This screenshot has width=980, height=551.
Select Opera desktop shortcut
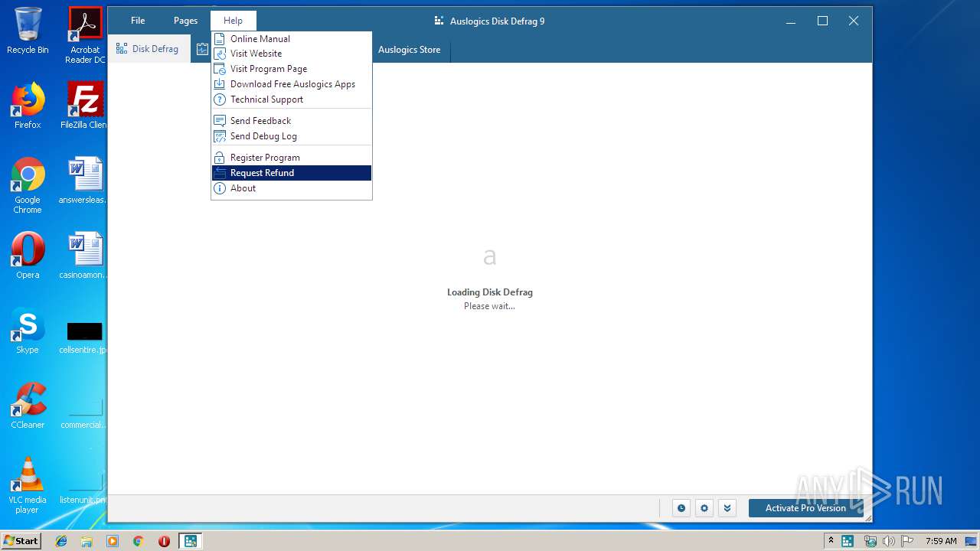point(28,256)
